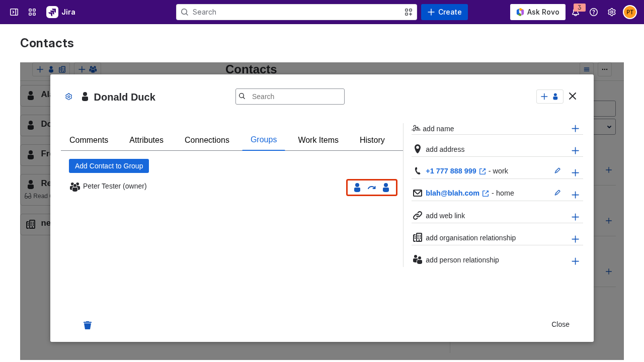Open notifications bell with badge 3
The width and height of the screenshot is (644, 362).
[x=576, y=12]
